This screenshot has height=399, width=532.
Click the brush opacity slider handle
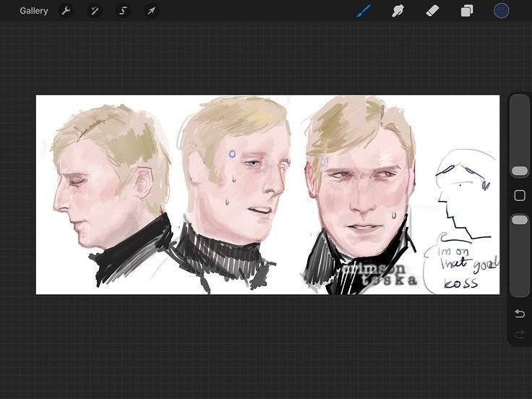pos(520,220)
